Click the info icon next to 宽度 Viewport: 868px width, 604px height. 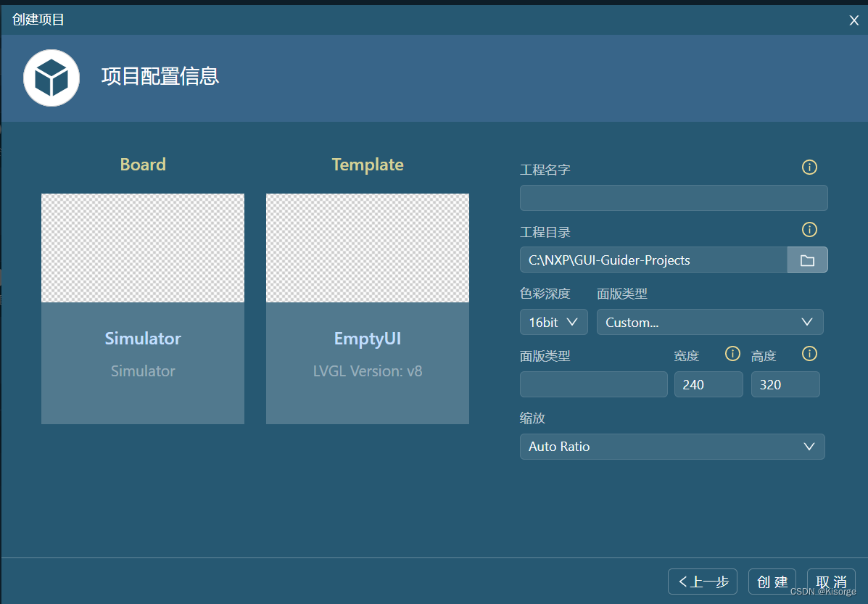tap(732, 354)
